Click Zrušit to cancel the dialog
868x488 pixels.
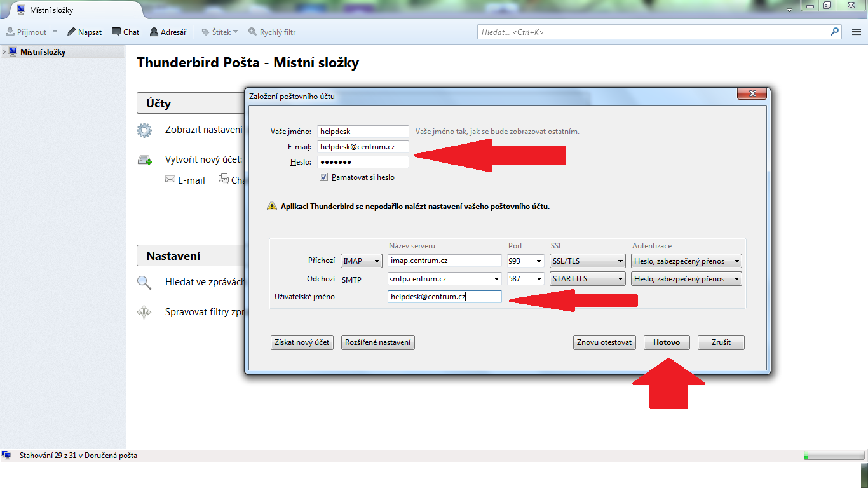point(721,342)
